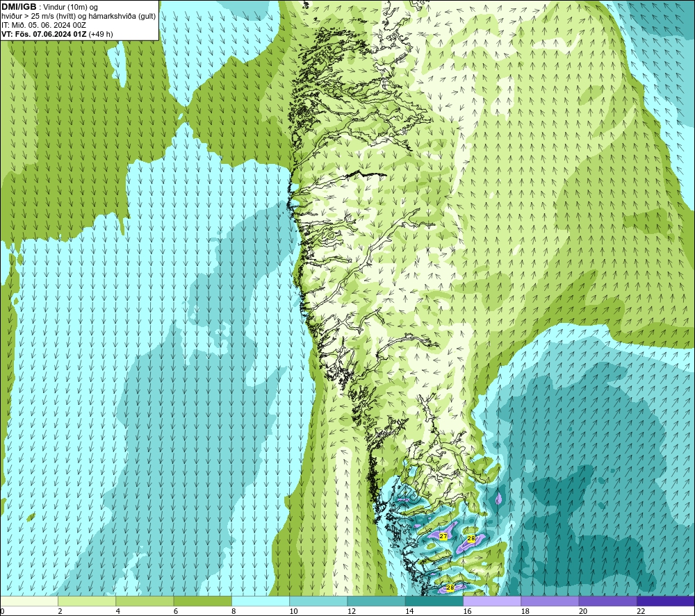Click the 'VT: Fös. 07.06.2024 01Z (+49 h)' line

click(57, 33)
